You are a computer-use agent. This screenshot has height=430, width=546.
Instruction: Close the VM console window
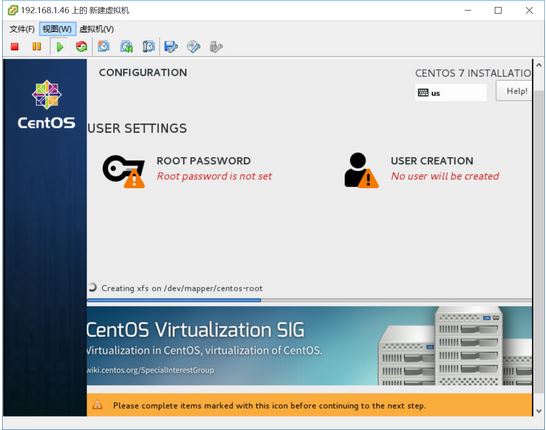point(529,10)
